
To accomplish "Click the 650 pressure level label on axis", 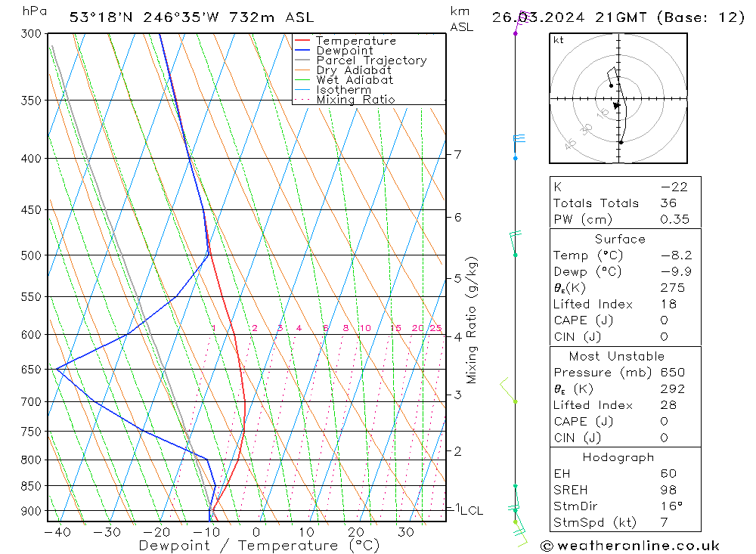I will pos(31,370).
